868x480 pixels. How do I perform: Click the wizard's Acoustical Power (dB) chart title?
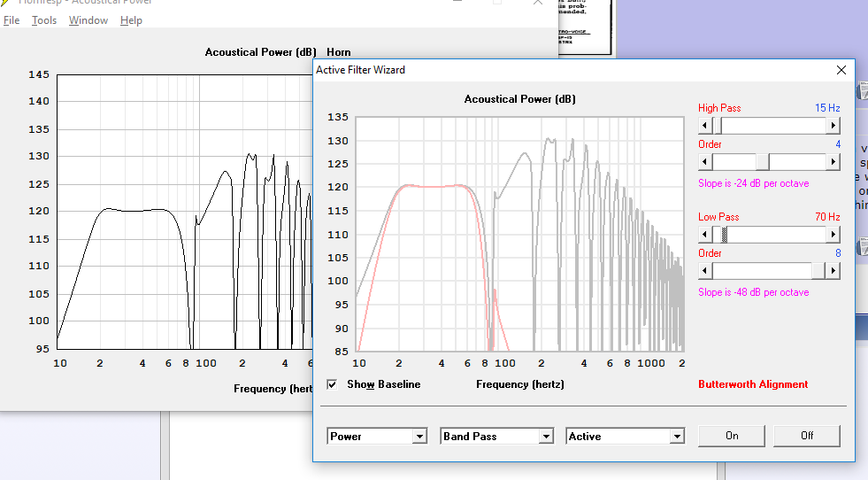coord(519,99)
